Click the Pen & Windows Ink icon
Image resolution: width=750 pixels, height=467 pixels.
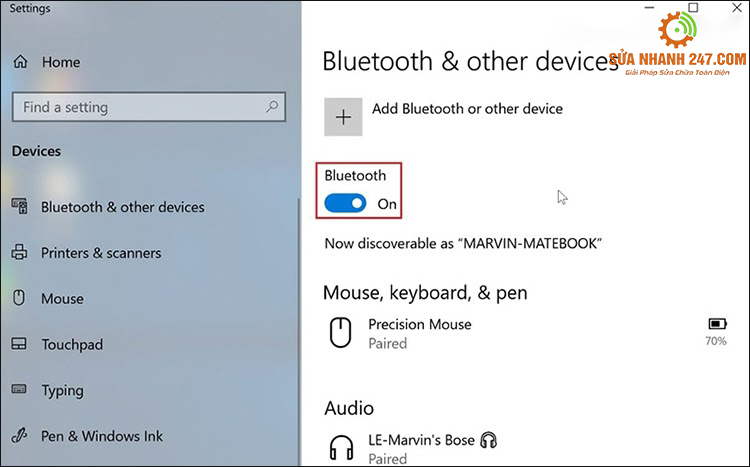click(19, 436)
